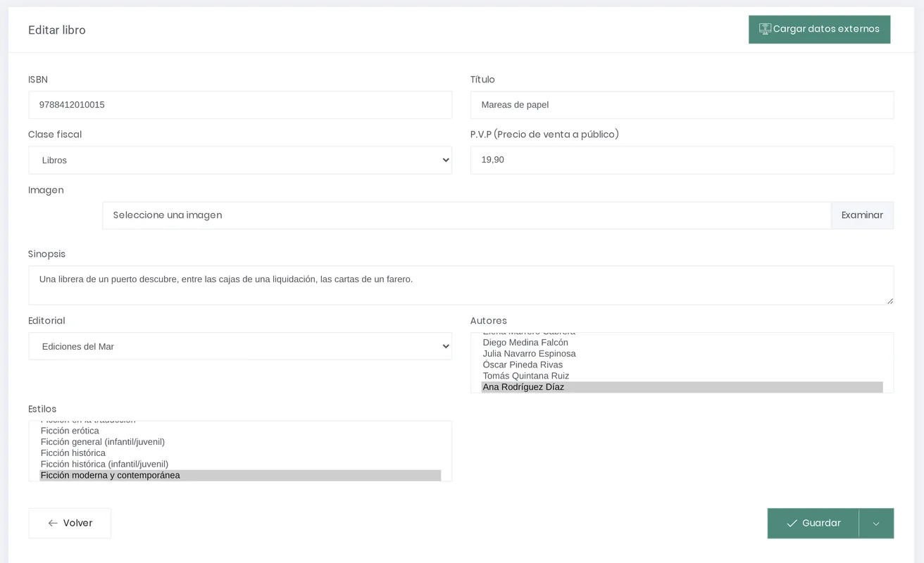This screenshot has height=563, width=924.
Task: Click Examinar to browse for image
Action: pos(862,215)
